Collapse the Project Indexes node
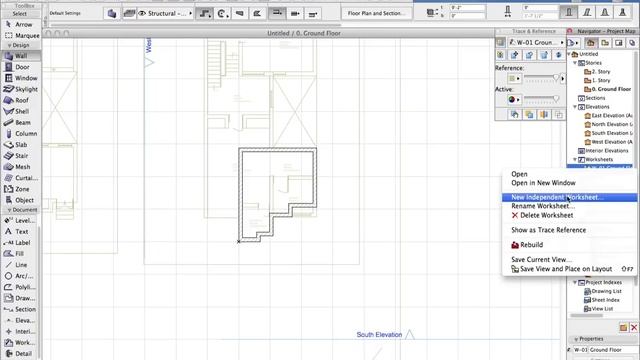Screen dimensions: 640x360 pyautogui.click(x=575, y=282)
